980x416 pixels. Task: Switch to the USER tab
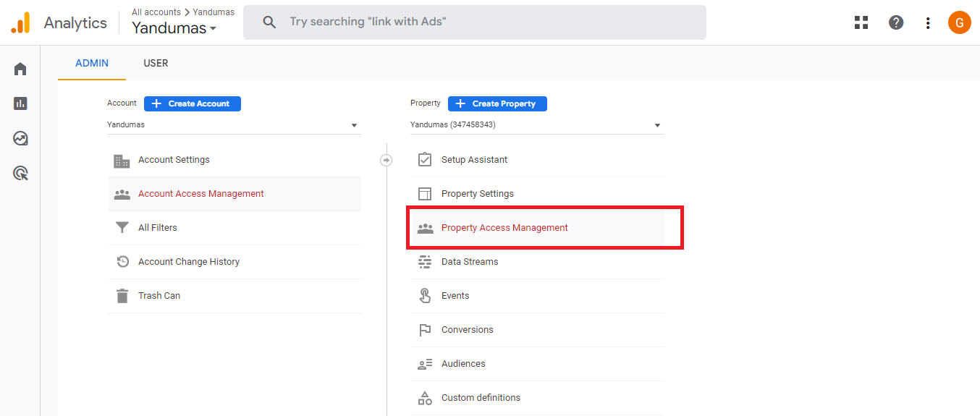pos(156,63)
